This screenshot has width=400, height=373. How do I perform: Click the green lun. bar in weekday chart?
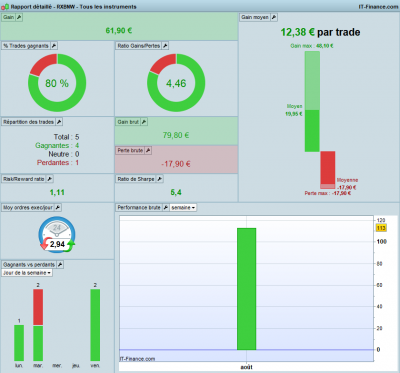[x=19, y=343]
